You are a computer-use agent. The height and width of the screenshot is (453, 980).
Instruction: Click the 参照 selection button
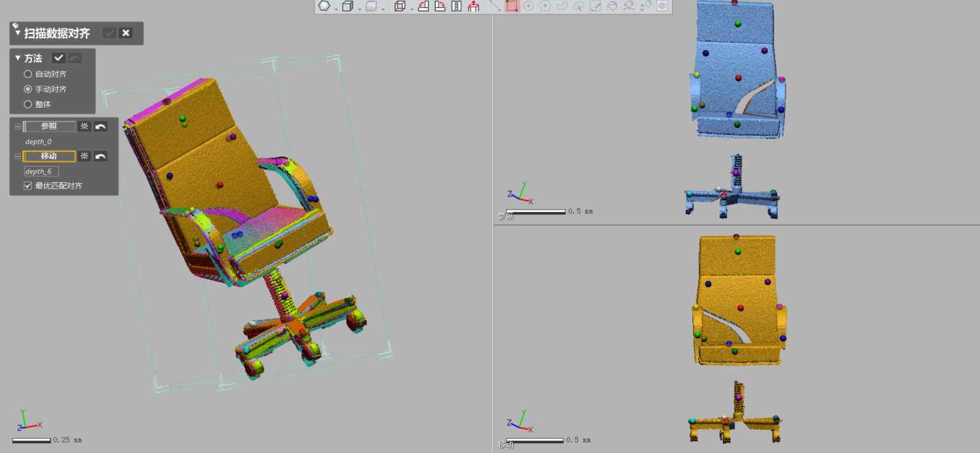pos(49,127)
